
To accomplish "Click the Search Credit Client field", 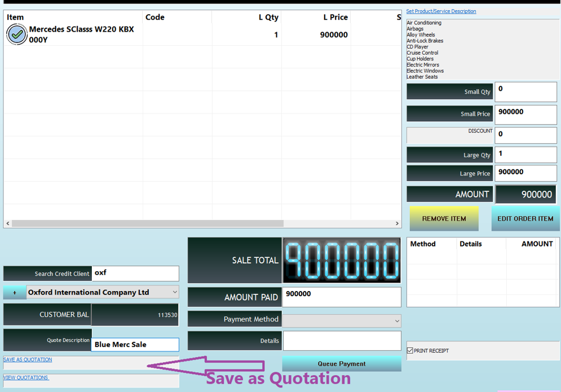I will pyautogui.click(x=135, y=273).
